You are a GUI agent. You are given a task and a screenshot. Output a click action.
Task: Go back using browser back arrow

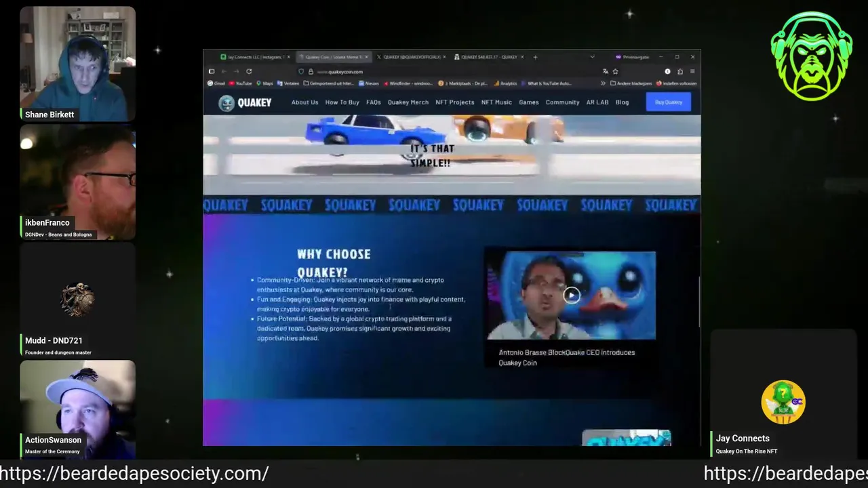click(x=224, y=71)
